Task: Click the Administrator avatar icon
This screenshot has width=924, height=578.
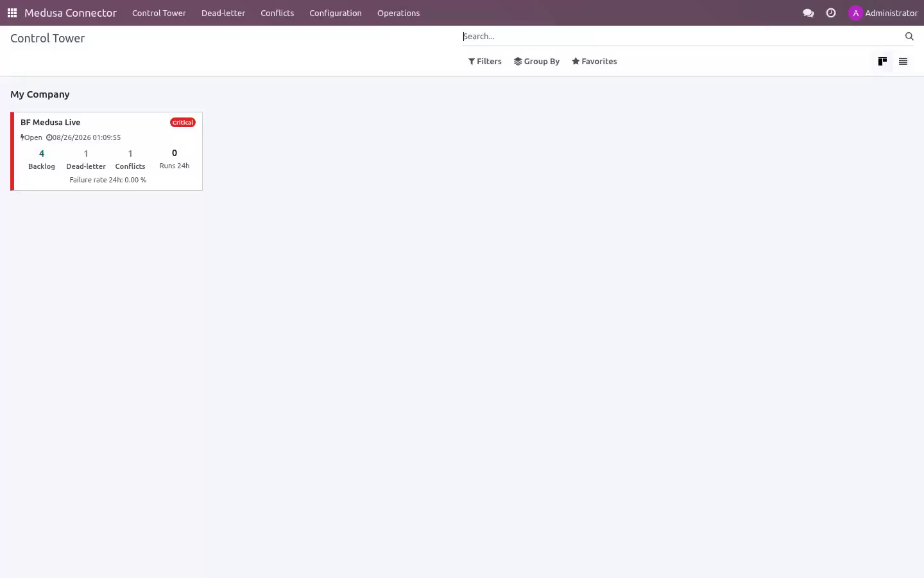Action: [x=855, y=13]
